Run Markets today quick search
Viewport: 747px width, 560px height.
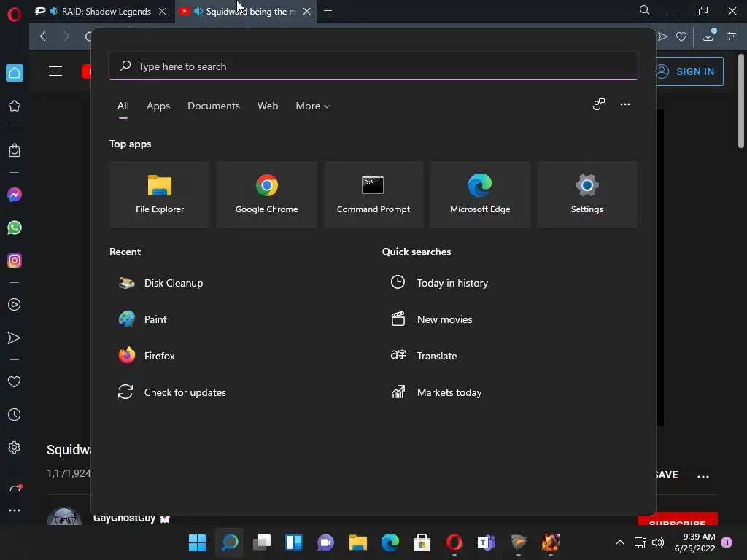(436, 392)
